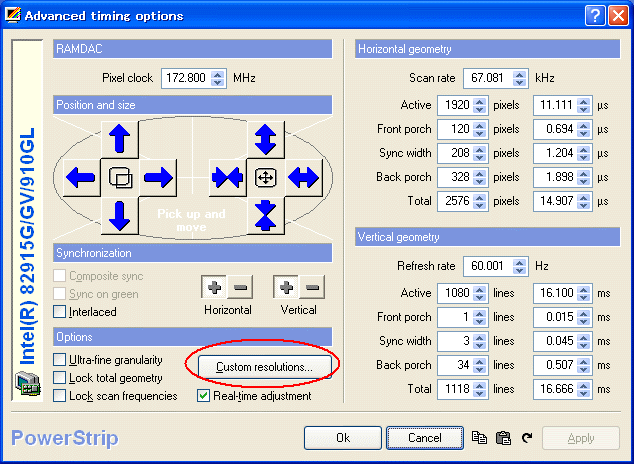Viewport: 634px width, 464px height.
Task: Set horizontal sync polarity to positive
Action: click(x=214, y=287)
